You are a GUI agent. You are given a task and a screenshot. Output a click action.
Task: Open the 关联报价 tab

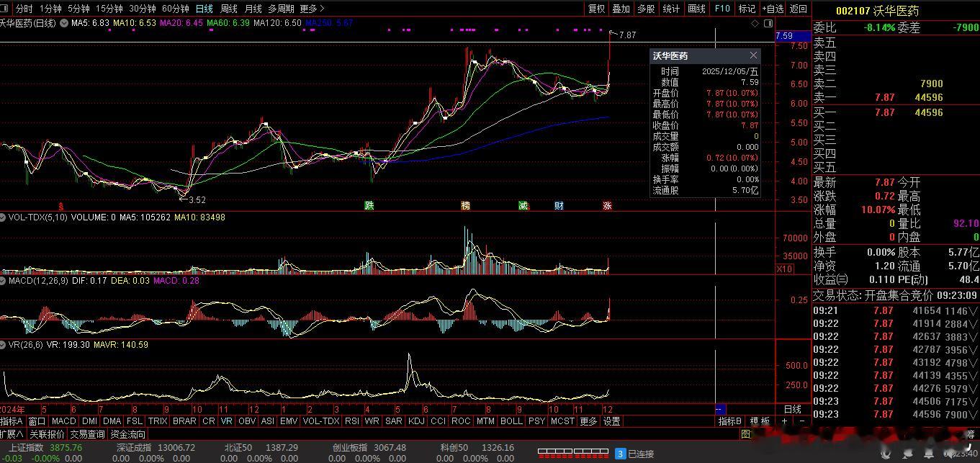point(46,434)
